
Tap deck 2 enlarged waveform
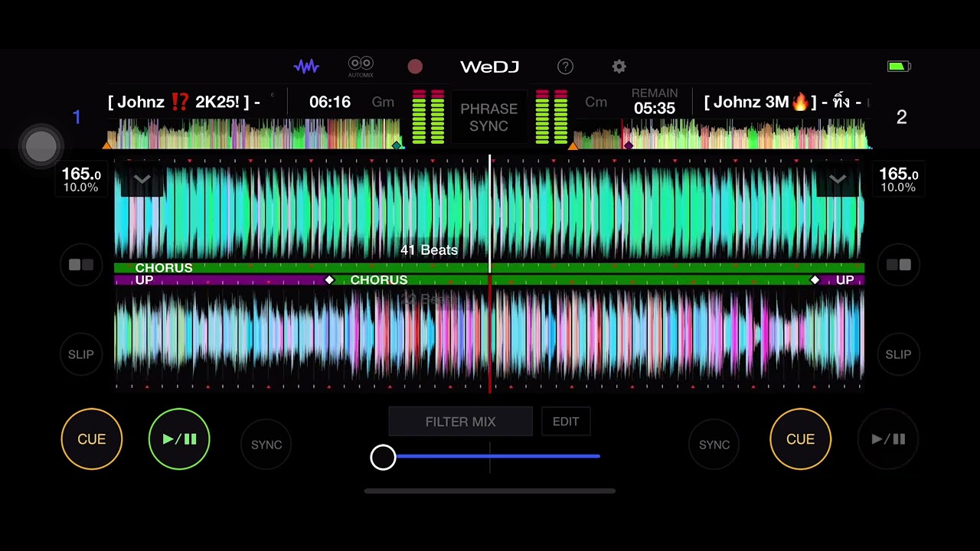489,337
